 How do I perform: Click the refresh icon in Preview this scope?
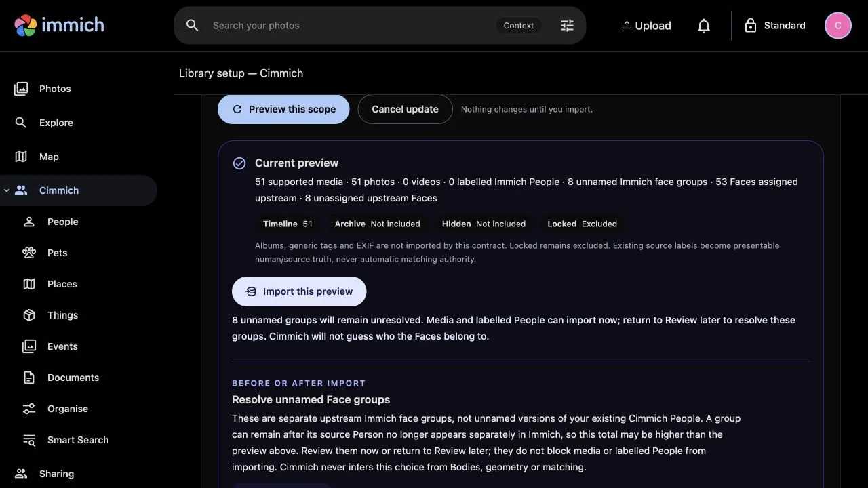pyautogui.click(x=237, y=109)
